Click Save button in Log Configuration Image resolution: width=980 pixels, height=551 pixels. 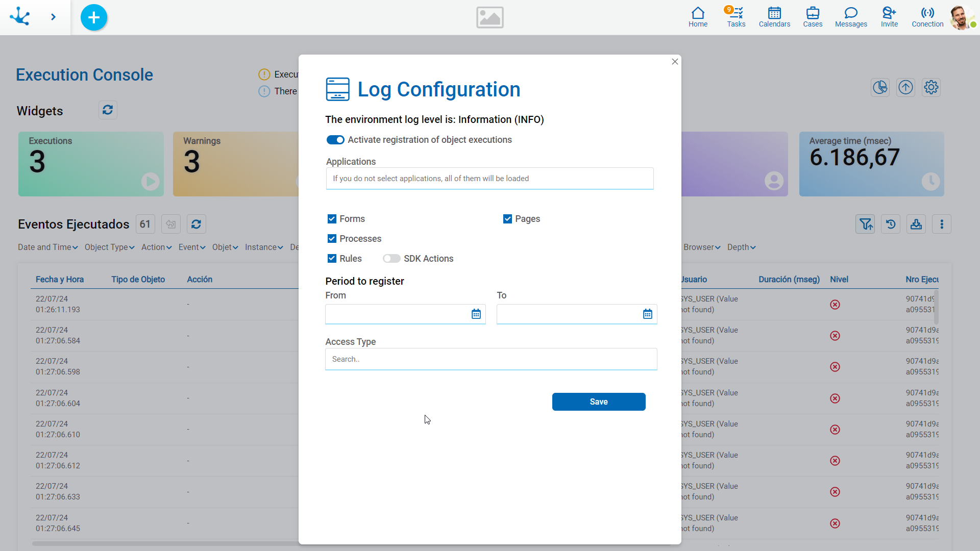click(599, 402)
